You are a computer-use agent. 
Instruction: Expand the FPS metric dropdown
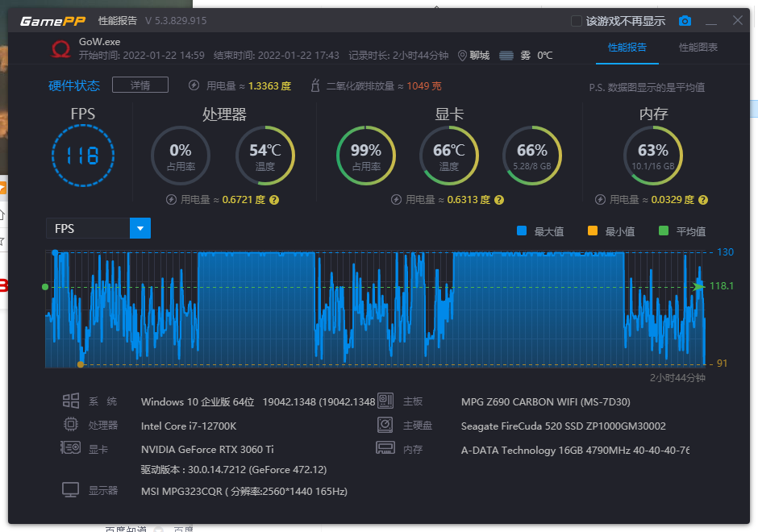140,228
